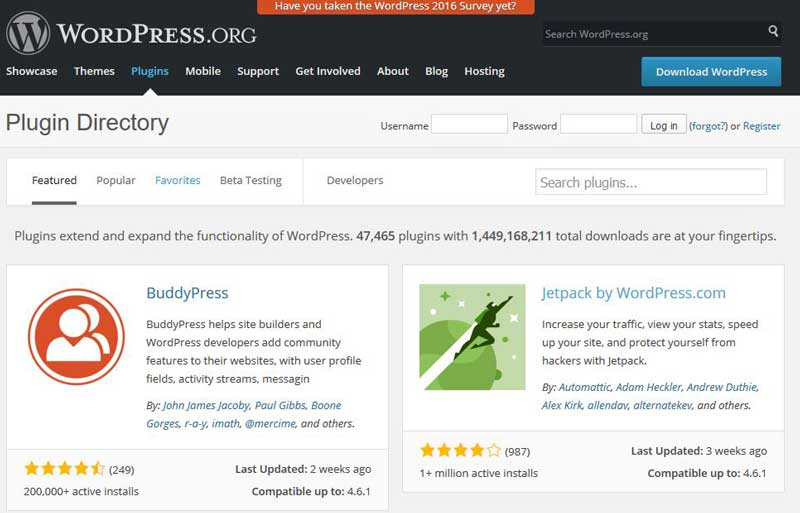Click the search magnifier icon
800x513 pixels.
pyautogui.click(x=773, y=31)
